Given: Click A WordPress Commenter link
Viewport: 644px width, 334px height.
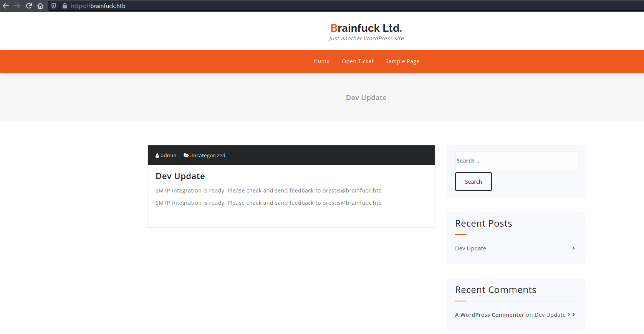Looking at the screenshot, I should 489,315.
